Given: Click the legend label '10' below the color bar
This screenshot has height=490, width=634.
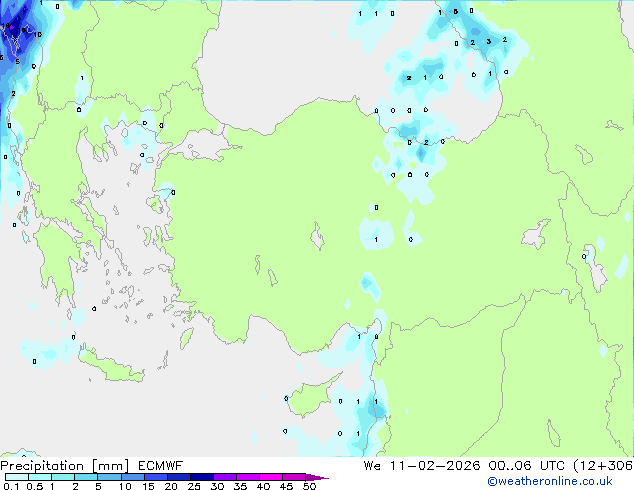Looking at the screenshot, I should [125, 486].
